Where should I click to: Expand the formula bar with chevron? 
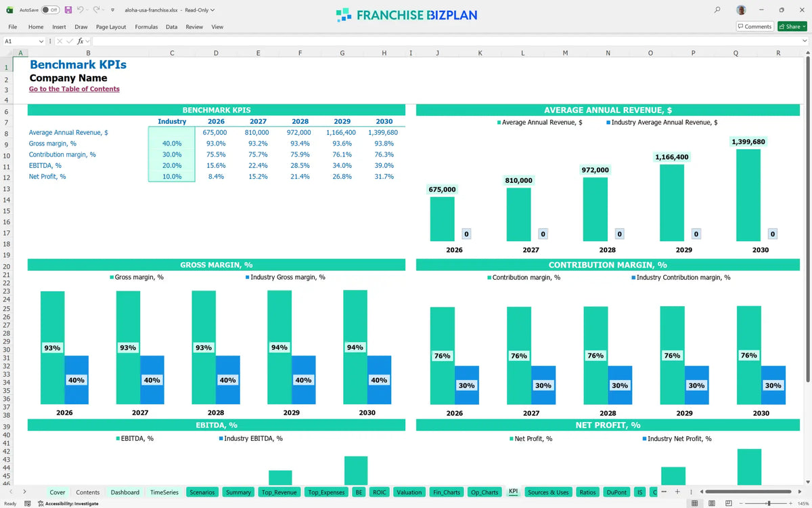click(805, 41)
